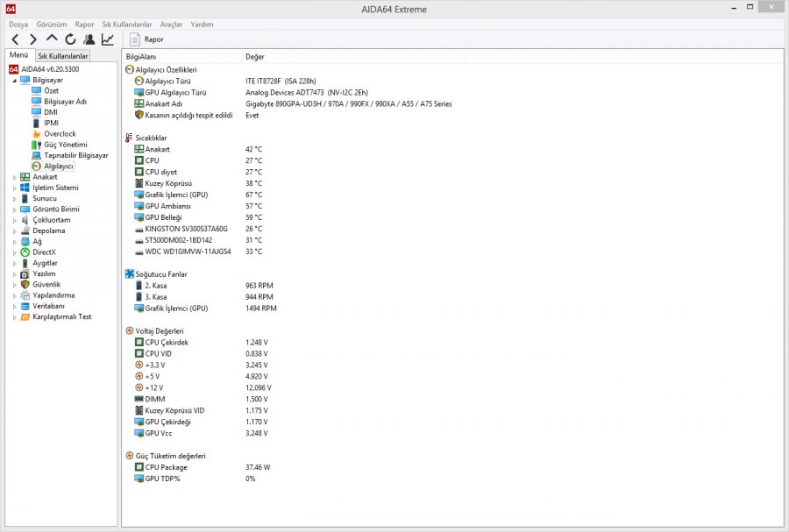Select DMI in the tree
Image resolution: width=789 pixels, height=532 pixels.
[x=45, y=112]
